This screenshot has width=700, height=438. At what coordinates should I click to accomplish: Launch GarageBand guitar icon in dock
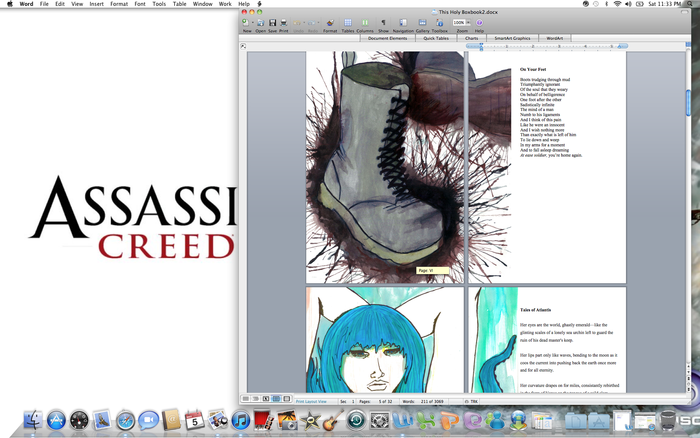pyautogui.click(x=333, y=420)
